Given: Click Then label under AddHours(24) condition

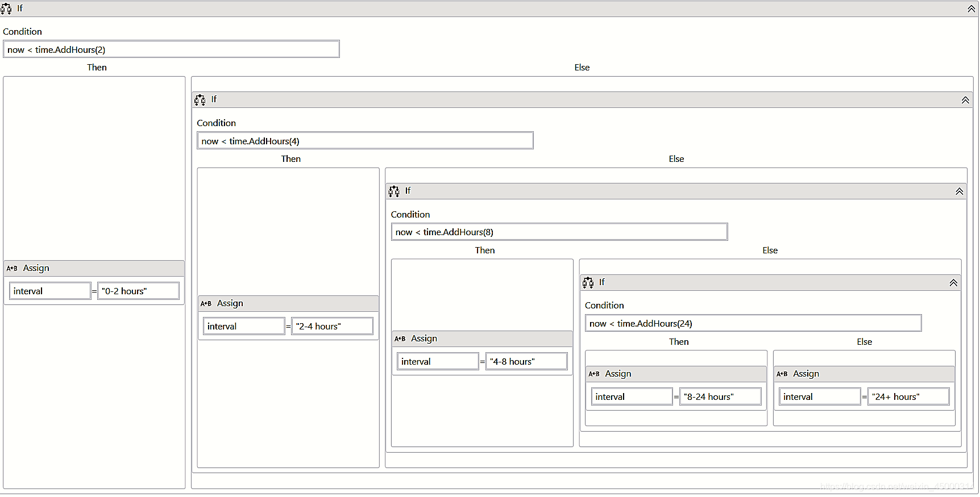Looking at the screenshot, I should tap(679, 342).
